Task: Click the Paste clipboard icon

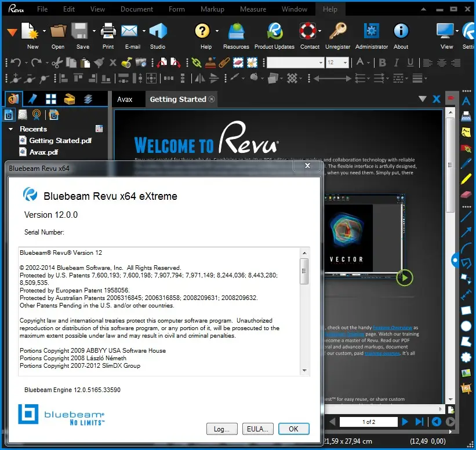Action: coord(85,63)
